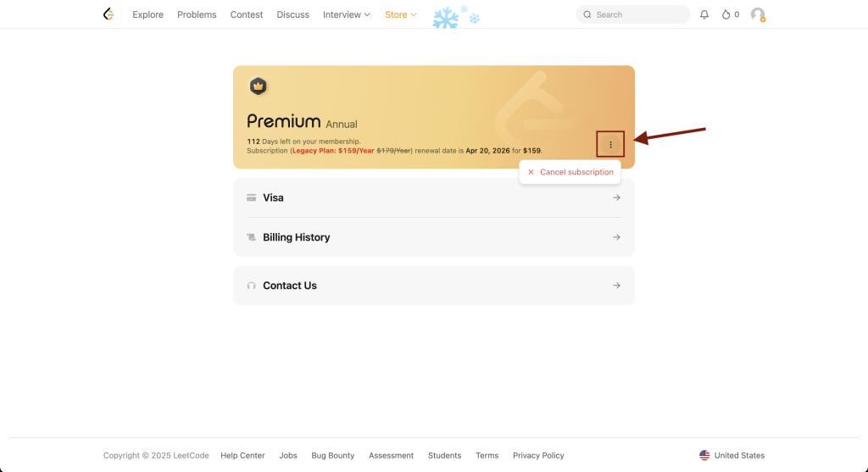Open the Problems page
The width and height of the screenshot is (868, 472).
coord(197,14)
